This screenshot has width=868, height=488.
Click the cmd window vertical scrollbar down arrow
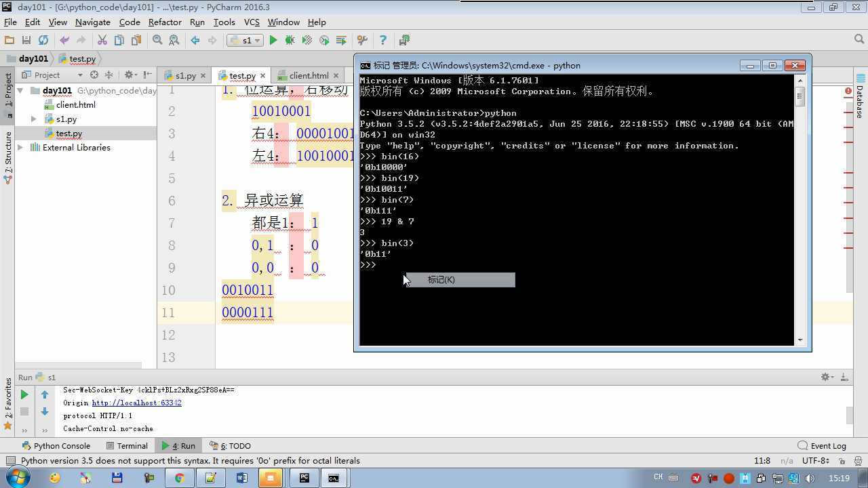pyautogui.click(x=800, y=340)
